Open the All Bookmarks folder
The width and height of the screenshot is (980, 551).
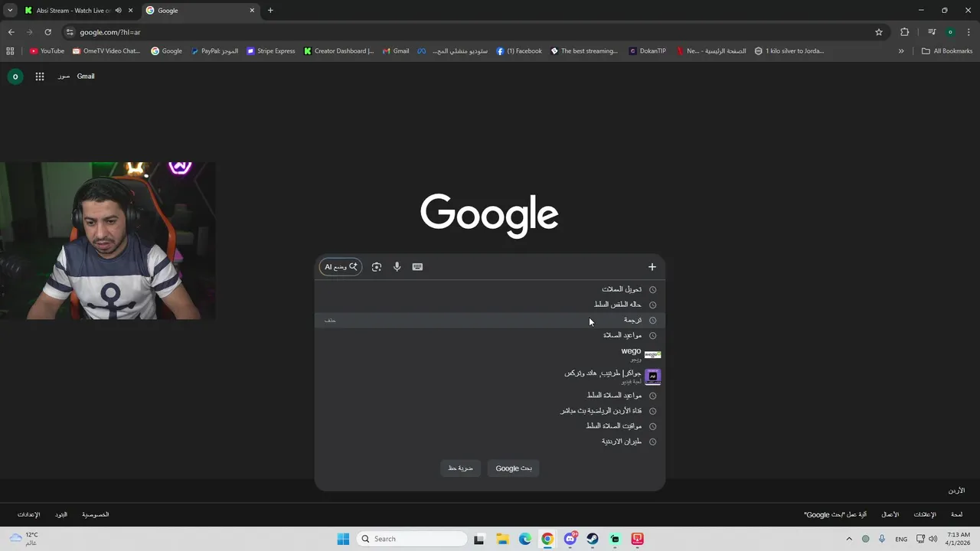tap(947, 51)
